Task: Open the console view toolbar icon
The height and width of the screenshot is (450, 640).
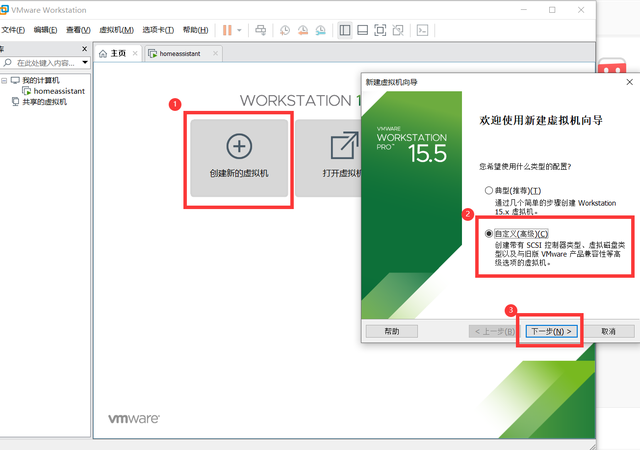Action: 422,30
